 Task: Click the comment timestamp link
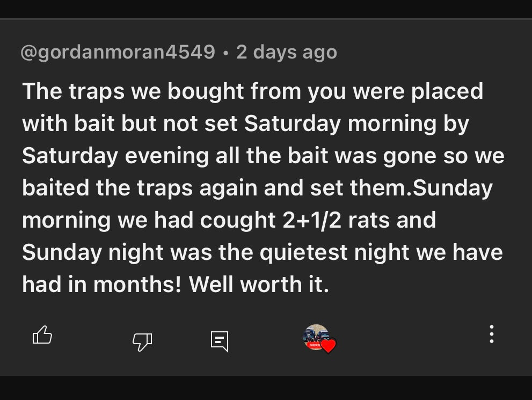287,52
